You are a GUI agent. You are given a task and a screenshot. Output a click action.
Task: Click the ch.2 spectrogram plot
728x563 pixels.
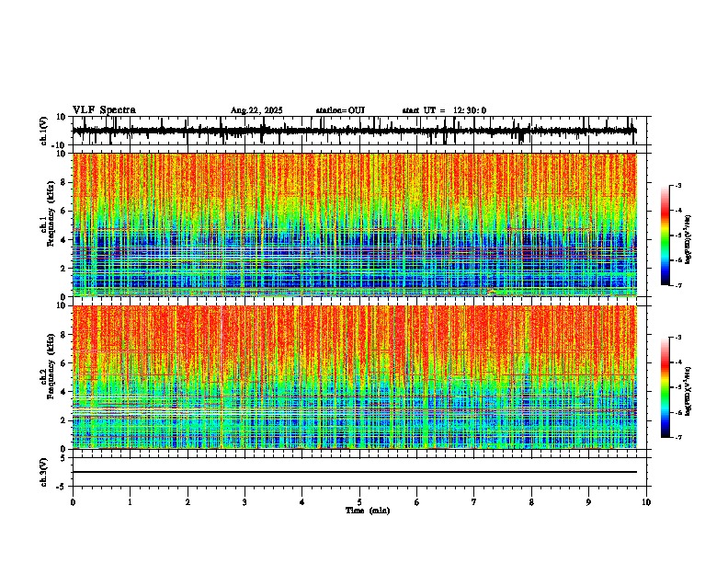(355, 377)
